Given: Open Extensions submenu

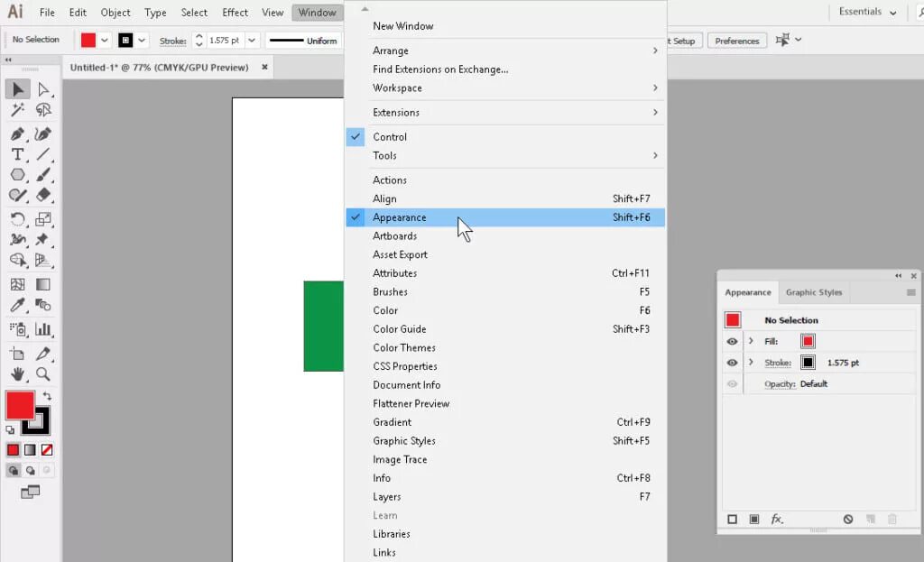Looking at the screenshot, I should pos(505,113).
